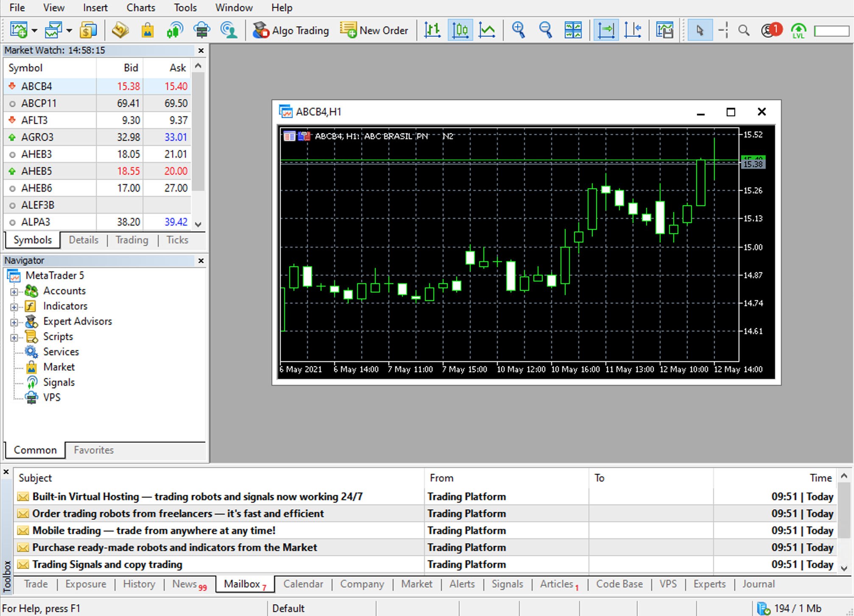854x616 pixels.
Task: Open the Calendar tab in Toolbox
Action: [303, 584]
